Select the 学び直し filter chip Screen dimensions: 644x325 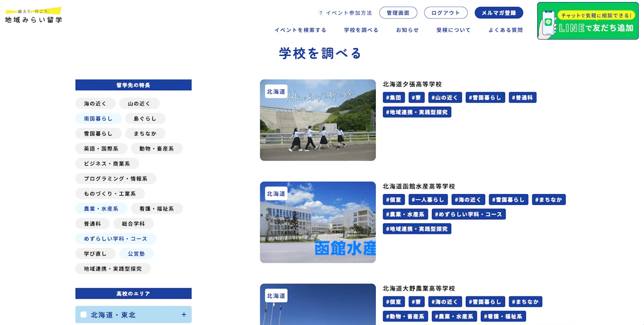coord(96,254)
